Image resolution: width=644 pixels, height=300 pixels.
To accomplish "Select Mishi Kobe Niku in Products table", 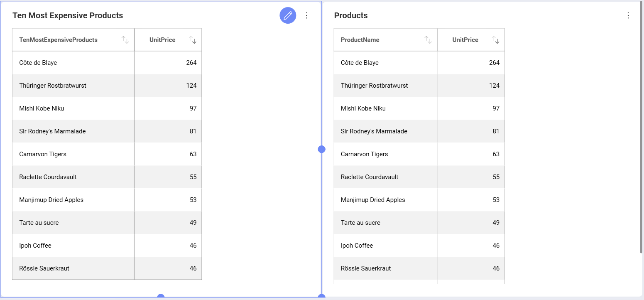I will click(363, 108).
